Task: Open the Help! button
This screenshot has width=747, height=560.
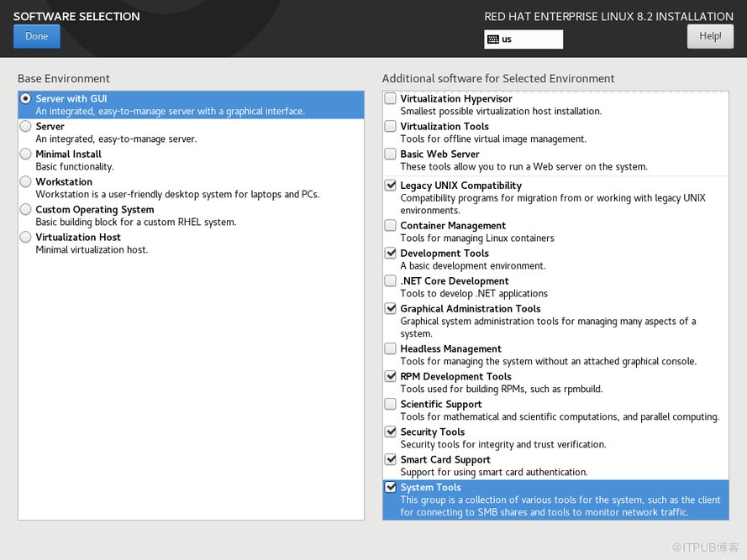Action: click(x=709, y=36)
